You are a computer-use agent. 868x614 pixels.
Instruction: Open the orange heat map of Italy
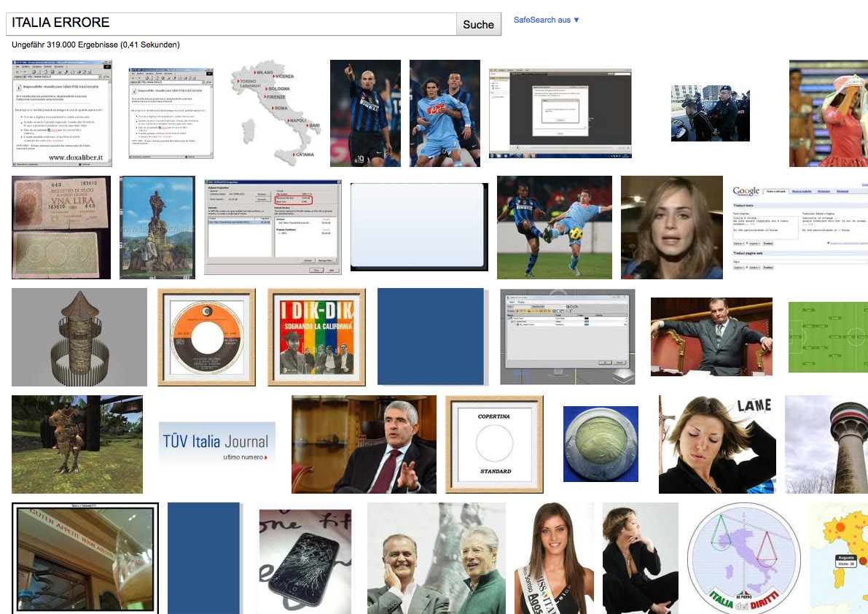839,558
